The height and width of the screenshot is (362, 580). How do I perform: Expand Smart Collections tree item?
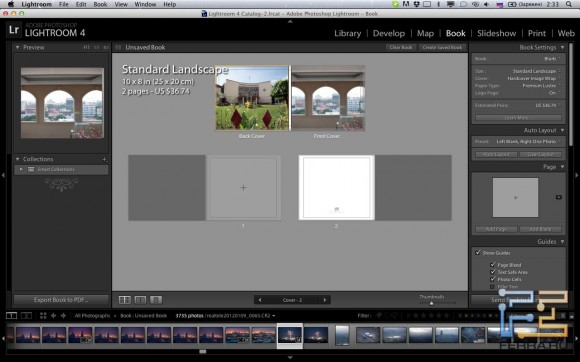coord(21,169)
